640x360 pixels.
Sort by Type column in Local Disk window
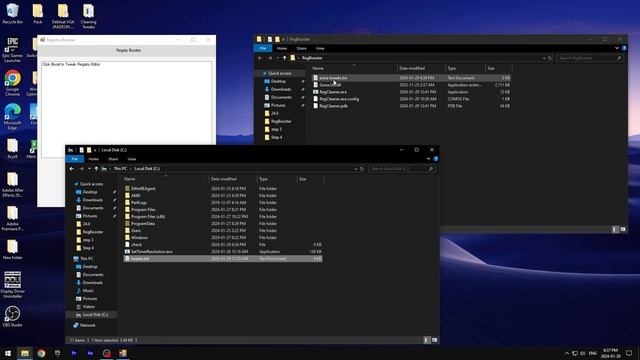tap(277, 179)
